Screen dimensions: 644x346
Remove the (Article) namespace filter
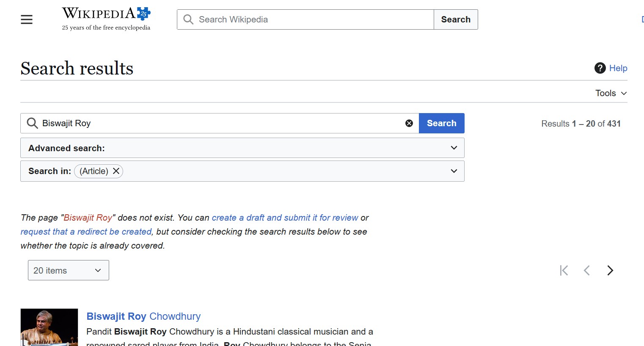[x=116, y=171]
